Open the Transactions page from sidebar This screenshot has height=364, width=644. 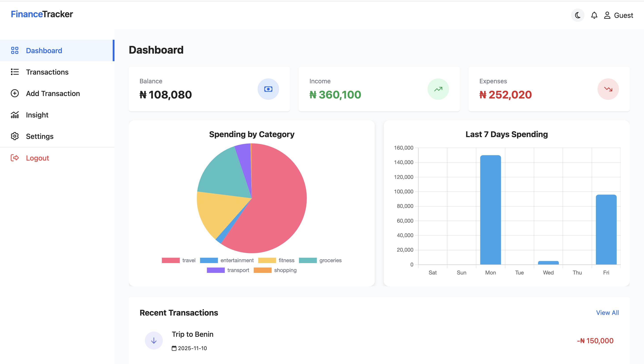click(x=47, y=72)
